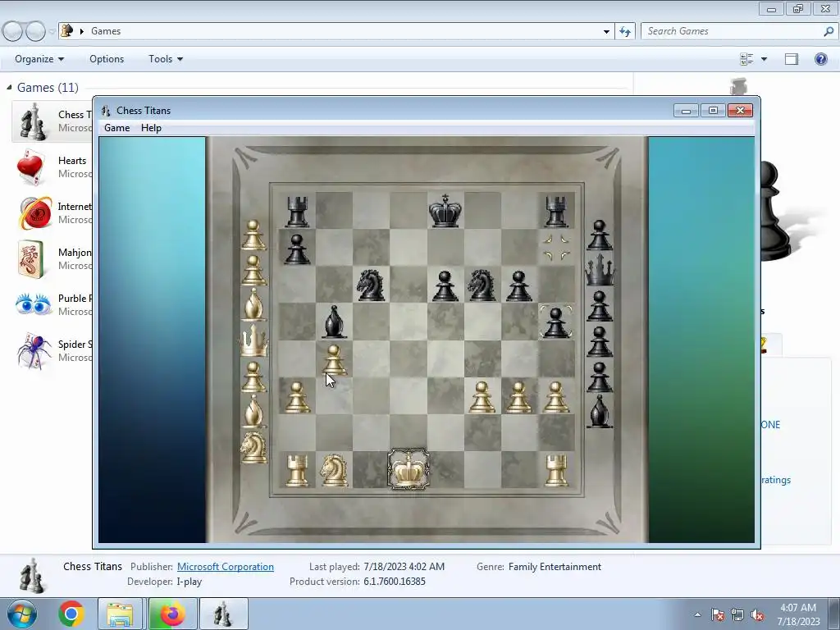840x630 pixels.
Task: Select the white knight on the bottom row
Action: tap(334, 470)
